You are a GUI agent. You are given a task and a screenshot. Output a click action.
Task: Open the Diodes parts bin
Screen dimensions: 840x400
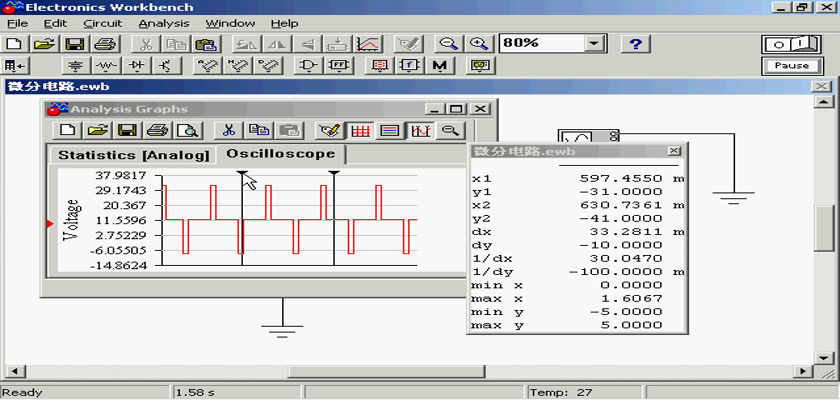[x=137, y=66]
